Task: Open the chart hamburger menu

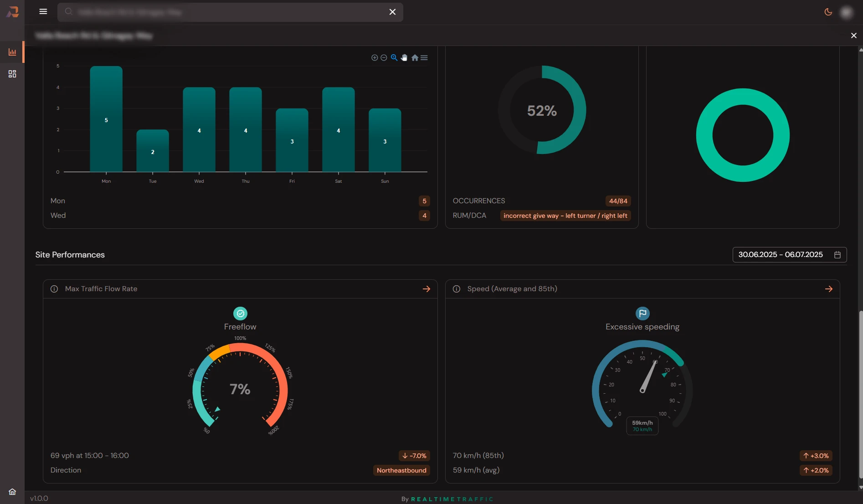Action: [424, 58]
